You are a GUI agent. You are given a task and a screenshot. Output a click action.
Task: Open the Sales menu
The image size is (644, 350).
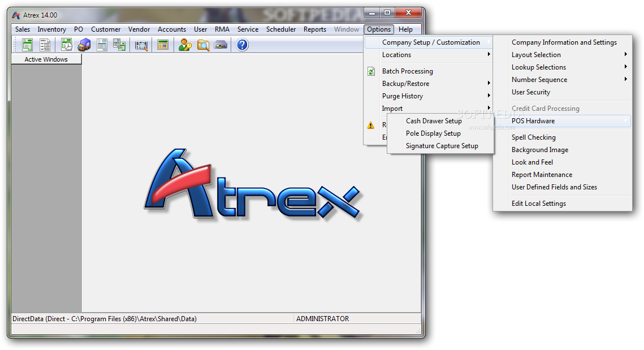(x=23, y=29)
